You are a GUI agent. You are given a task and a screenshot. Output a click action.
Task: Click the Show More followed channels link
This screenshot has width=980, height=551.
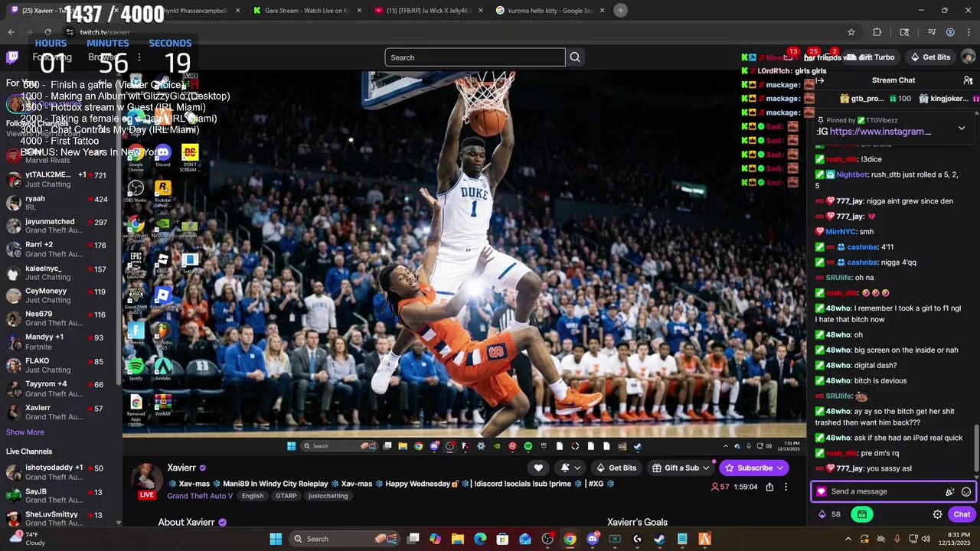24,432
